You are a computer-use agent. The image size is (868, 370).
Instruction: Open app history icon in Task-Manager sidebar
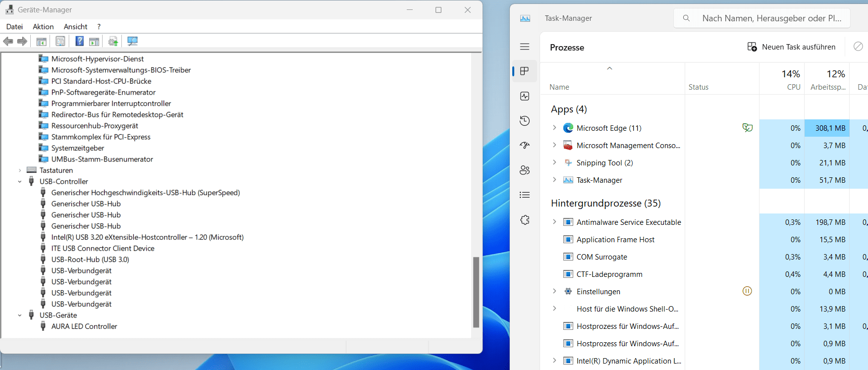coord(525,121)
